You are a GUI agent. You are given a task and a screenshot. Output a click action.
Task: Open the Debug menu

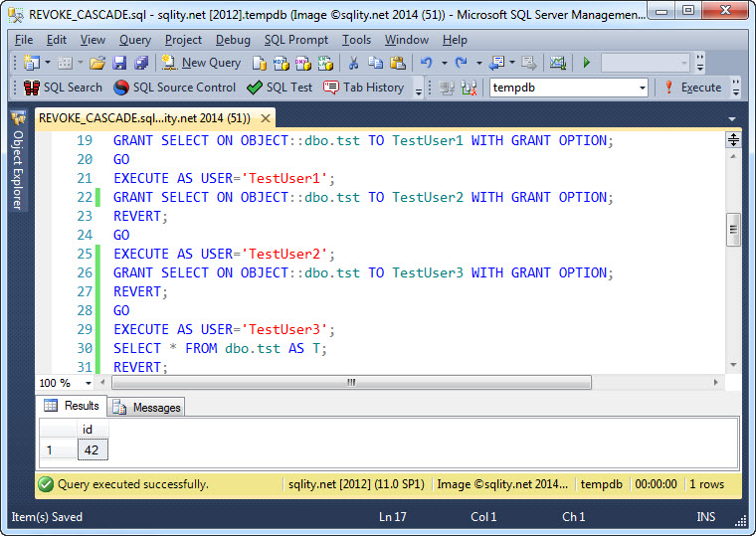tap(233, 40)
